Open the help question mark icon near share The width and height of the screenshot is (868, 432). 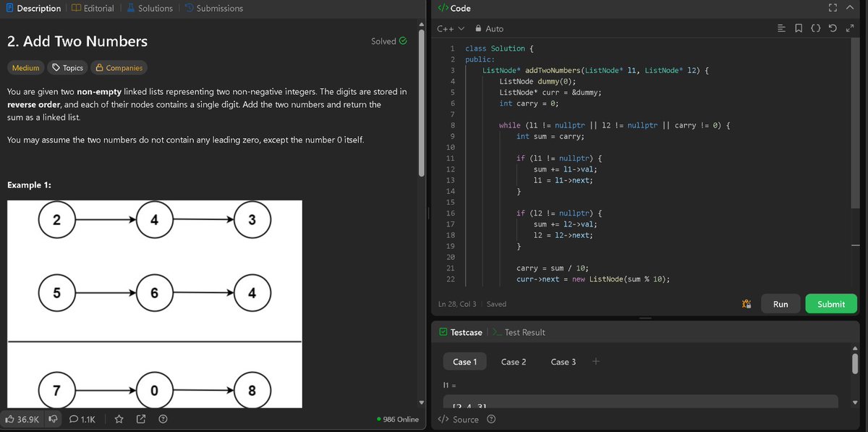(x=163, y=419)
